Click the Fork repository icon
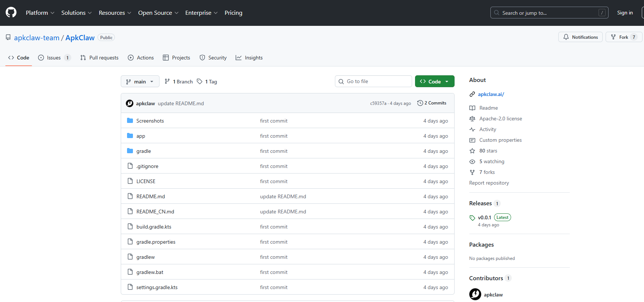The width and height of the screenshot is (644, 302). (x=613, y=37)
